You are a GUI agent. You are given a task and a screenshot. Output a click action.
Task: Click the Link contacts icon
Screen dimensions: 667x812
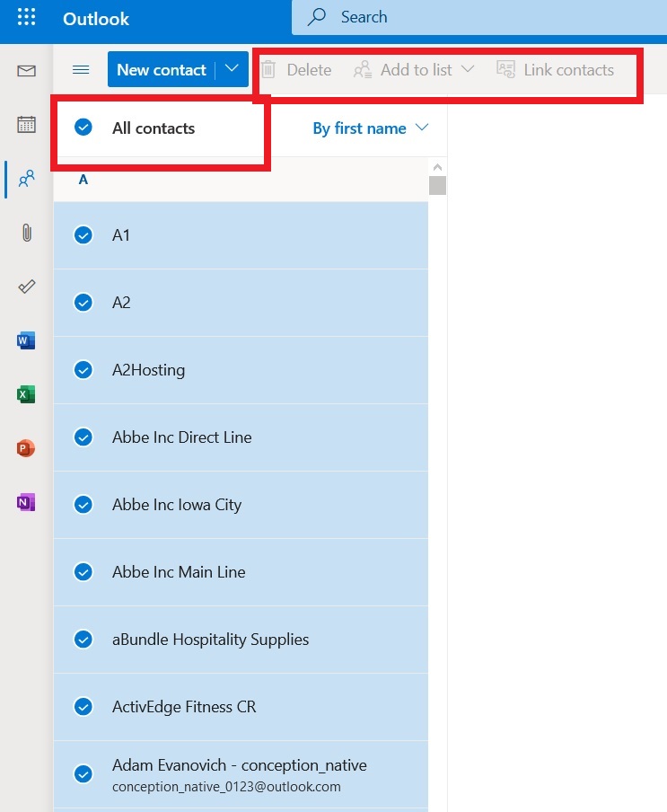click(505, 69)
